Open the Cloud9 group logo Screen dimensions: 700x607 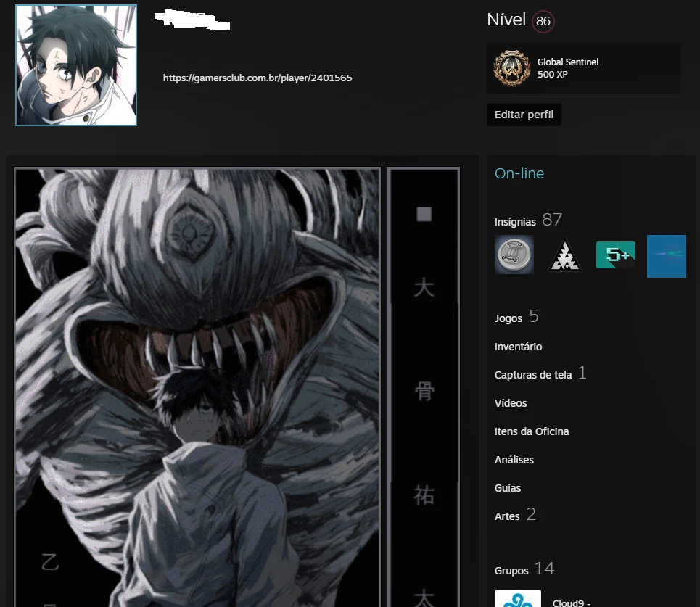click(517, 598)
